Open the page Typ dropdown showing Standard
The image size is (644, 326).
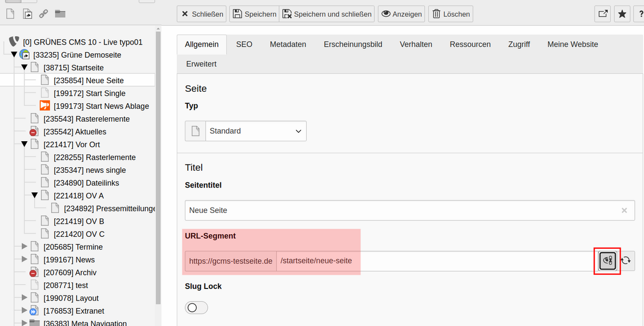[246, 131]
